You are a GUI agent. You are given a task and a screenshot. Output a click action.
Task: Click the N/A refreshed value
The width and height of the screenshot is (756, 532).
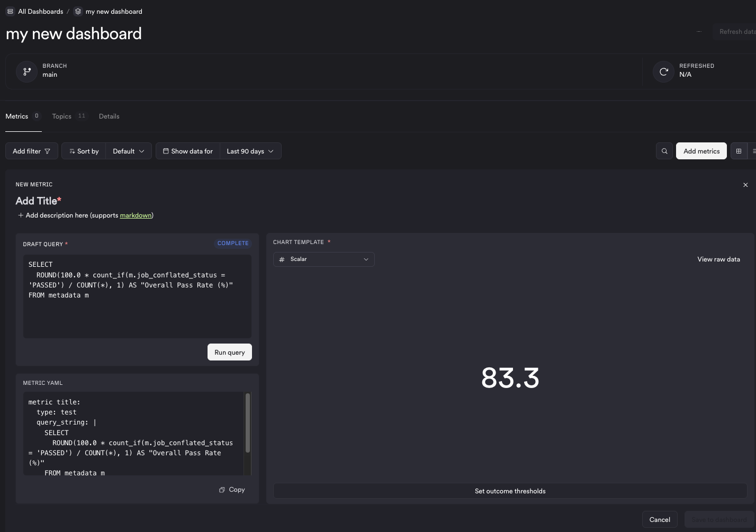coord(685,75)
